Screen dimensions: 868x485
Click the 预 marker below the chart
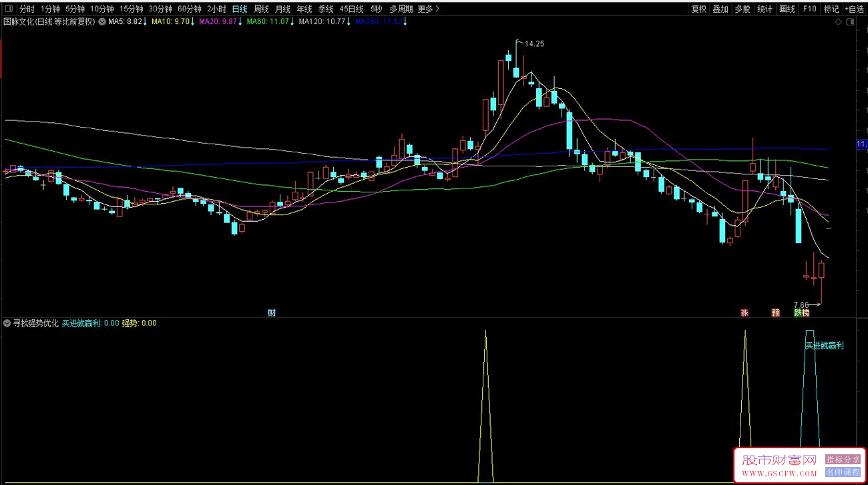775,313
